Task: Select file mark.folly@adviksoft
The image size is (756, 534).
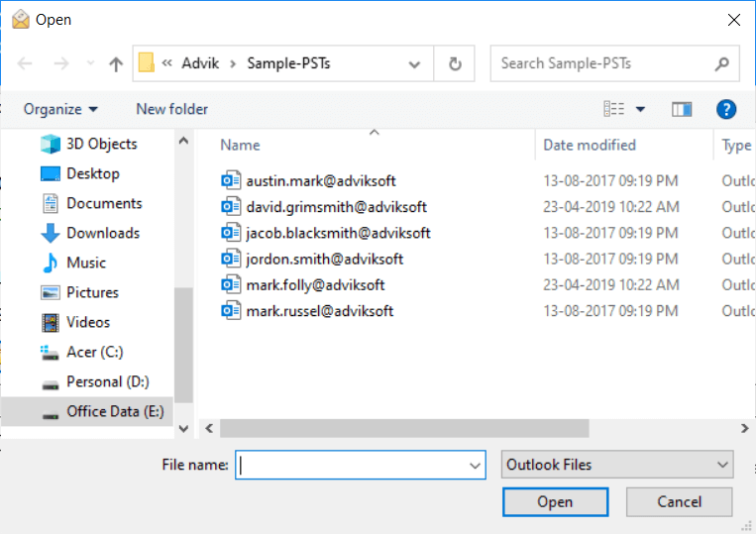Action: 315,284
